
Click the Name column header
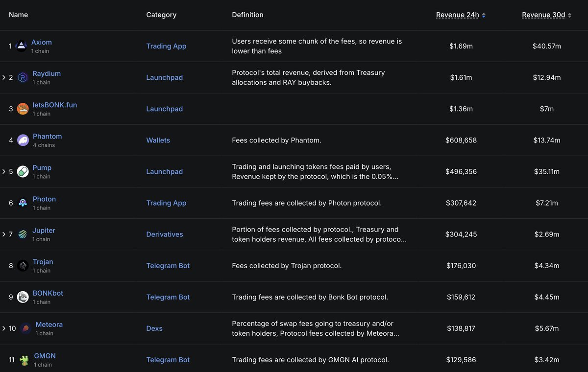(x=19, y=15)
